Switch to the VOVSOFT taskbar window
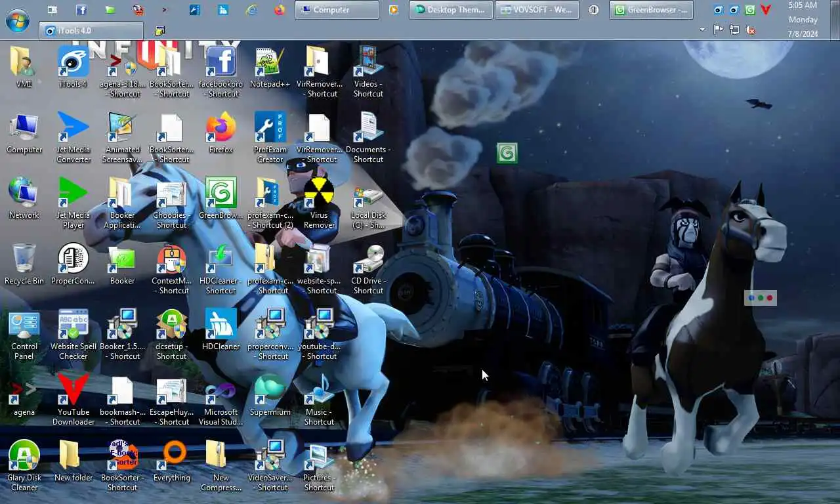Image resolution: width=840 pixels, height=504 pixels. point(537,10)
